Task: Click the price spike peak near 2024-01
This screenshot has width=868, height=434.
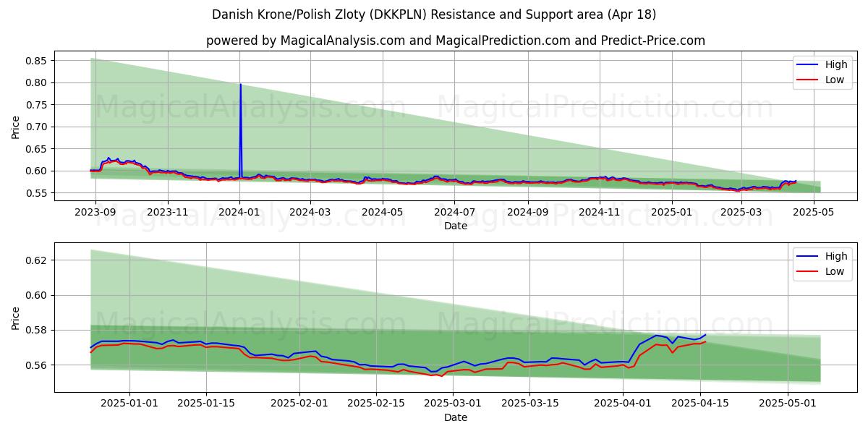Action: tap(240, 85)
